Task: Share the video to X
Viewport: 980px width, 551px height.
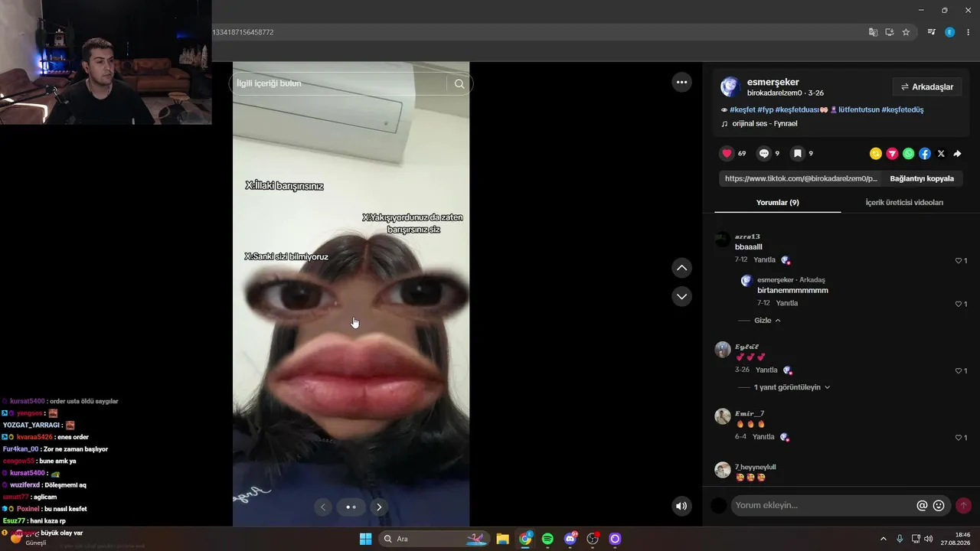Action: [941, 154]
